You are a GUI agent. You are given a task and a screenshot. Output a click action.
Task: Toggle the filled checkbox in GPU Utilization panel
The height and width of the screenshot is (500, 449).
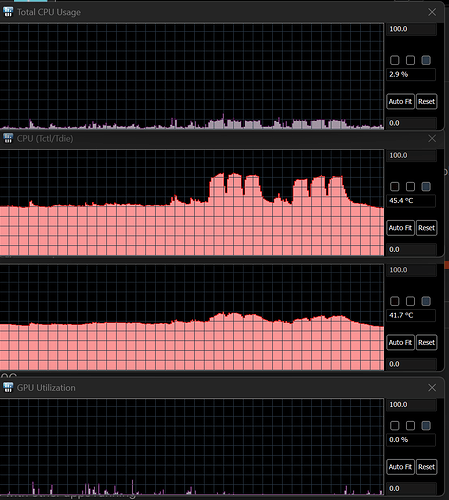426,426
